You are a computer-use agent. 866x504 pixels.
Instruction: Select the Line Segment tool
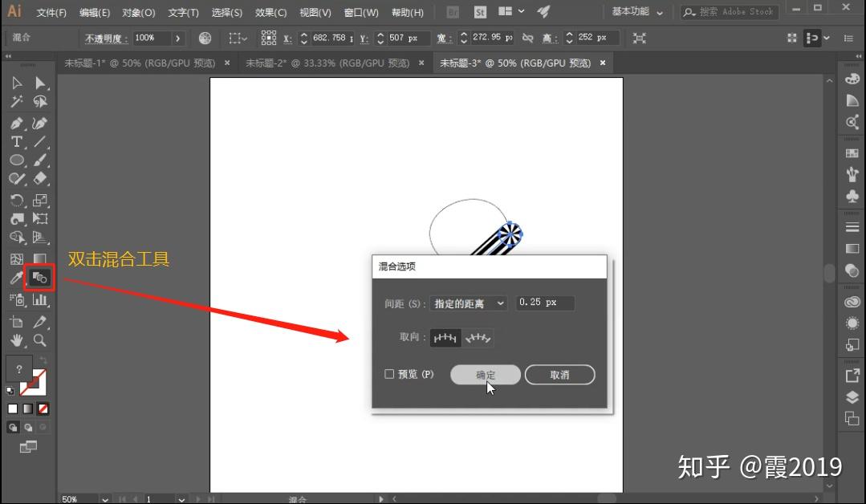40,142
